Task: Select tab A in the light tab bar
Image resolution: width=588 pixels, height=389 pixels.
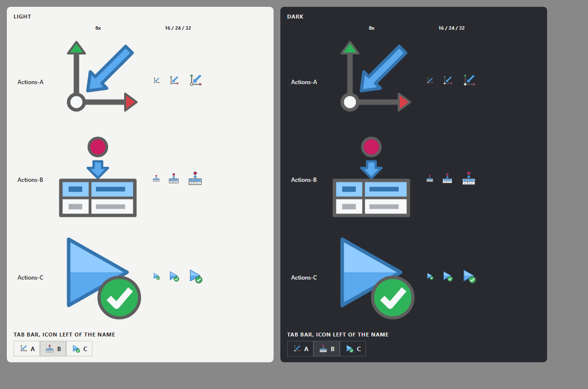Action: coord(27,349)
